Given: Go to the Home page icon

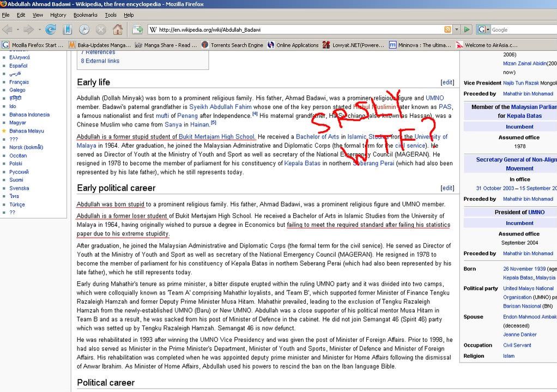Looking at the screenshot, I should tap(117, 29).
